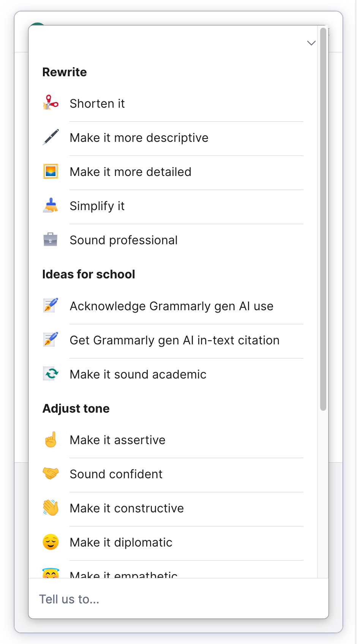Viewport: 357px width, 644px height.
Task: Click the Tell us to... input field
Action: [178, 599]
